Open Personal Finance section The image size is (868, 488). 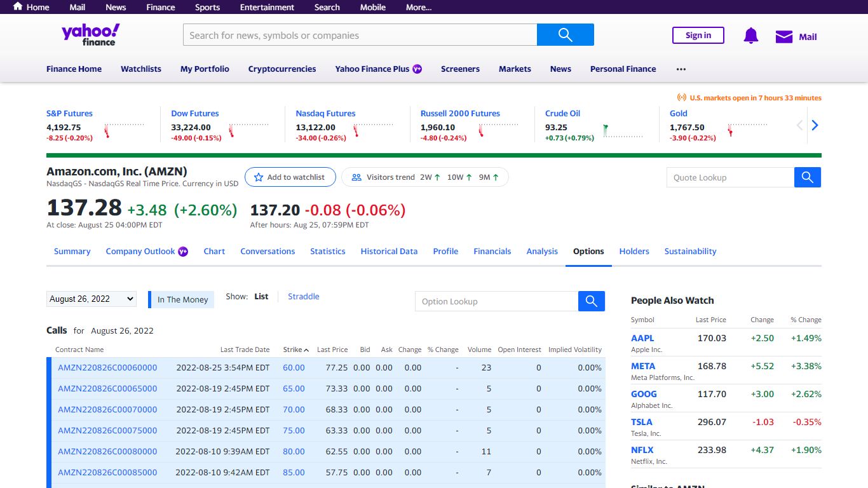[x=623, y=69]
